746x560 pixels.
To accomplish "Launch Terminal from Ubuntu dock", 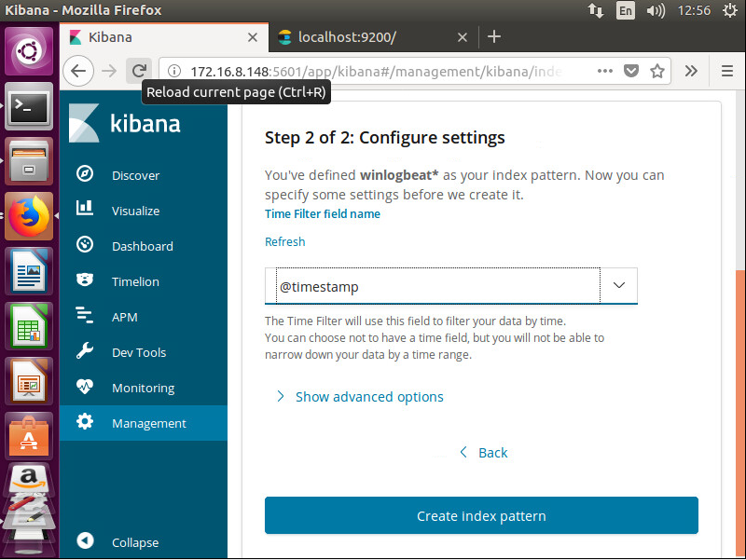I will coord(29,107).
